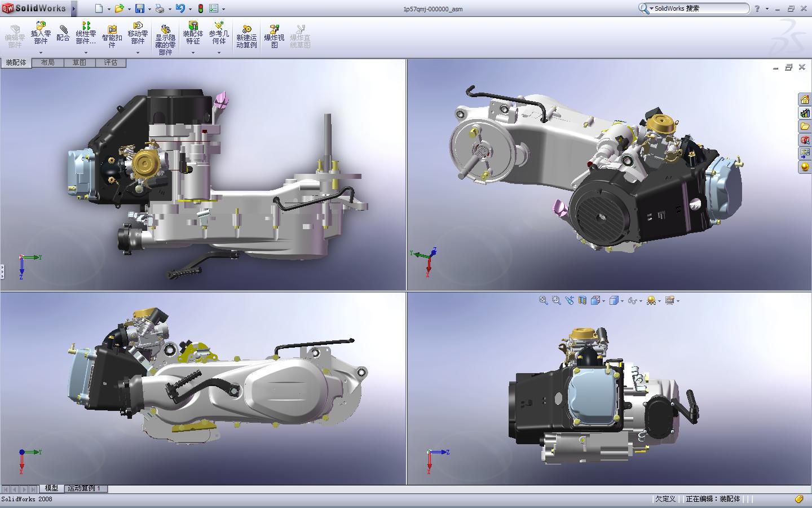Viewport: 812px width, 508px height.
Task: Expand the Options dropdown arrow
Action: point(223,9)
